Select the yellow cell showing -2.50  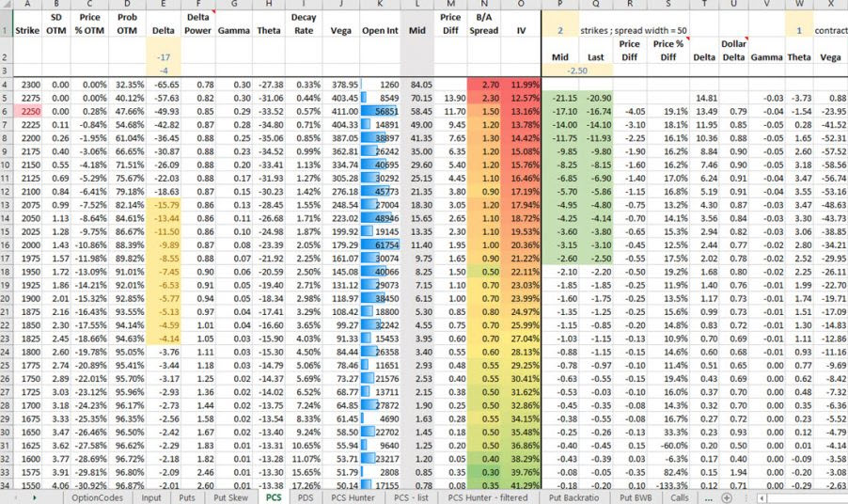(577, 71)
